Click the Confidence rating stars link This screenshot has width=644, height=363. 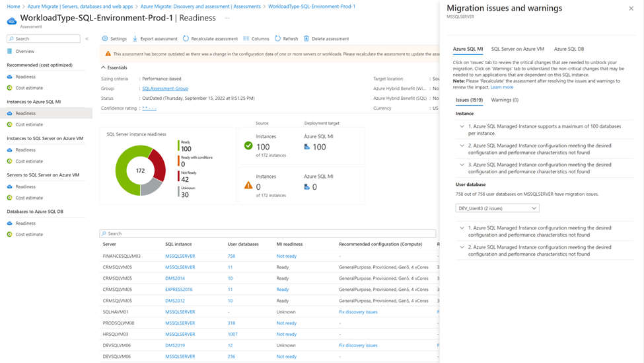[149, 108]
